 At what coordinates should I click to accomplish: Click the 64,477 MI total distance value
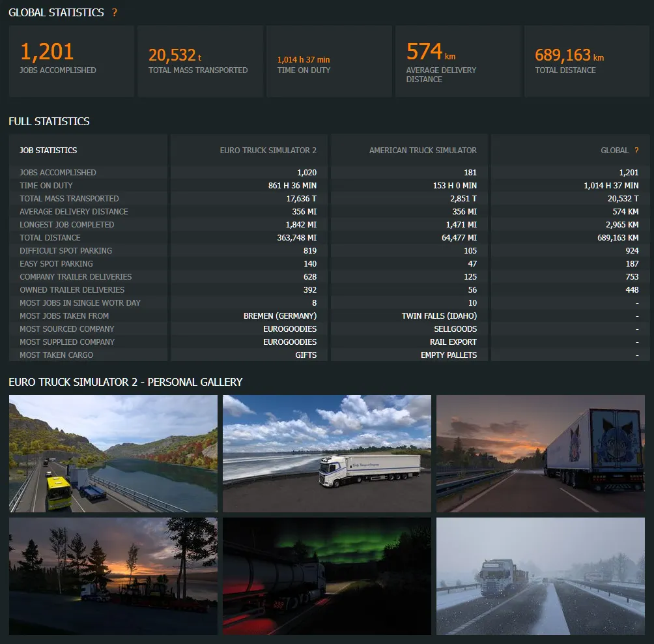459,237
